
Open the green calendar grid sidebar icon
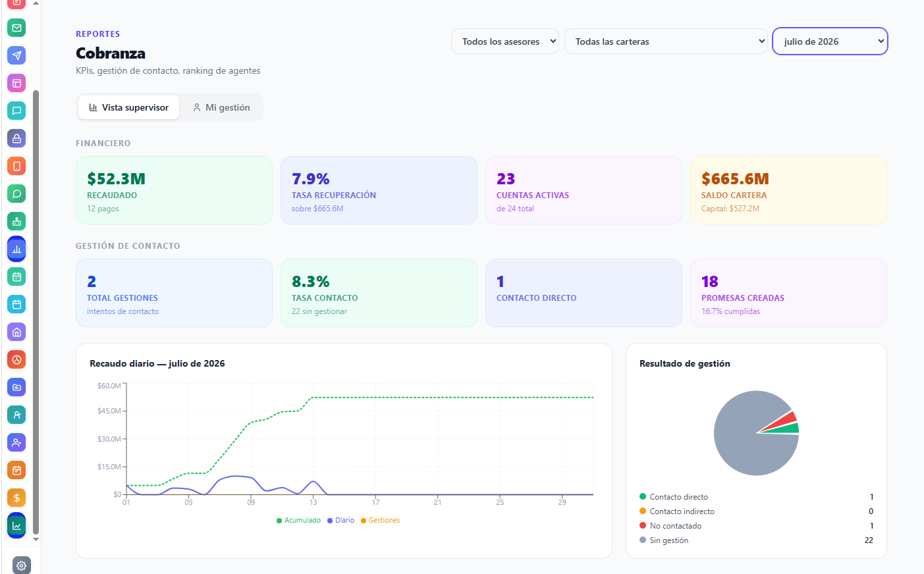(x=16, y=276)
